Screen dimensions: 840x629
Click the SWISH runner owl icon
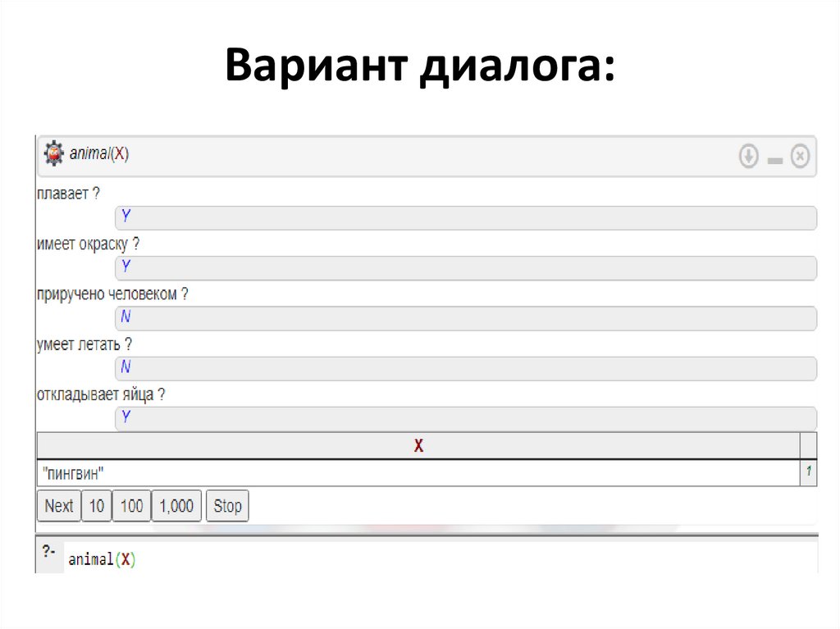[x=52, y=153]
